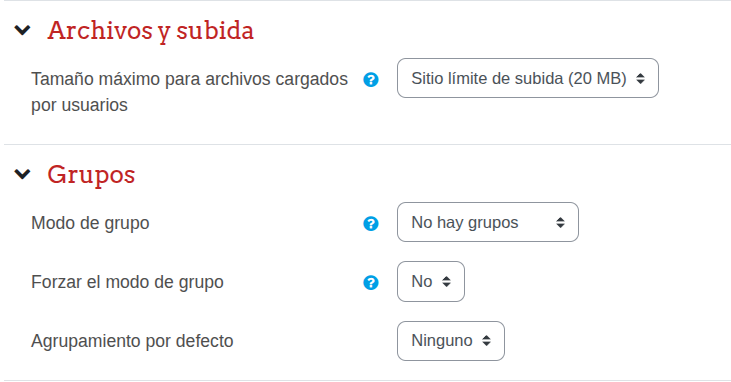Open help for Tamaño máximo para archivos

click(x=371, y=80)
